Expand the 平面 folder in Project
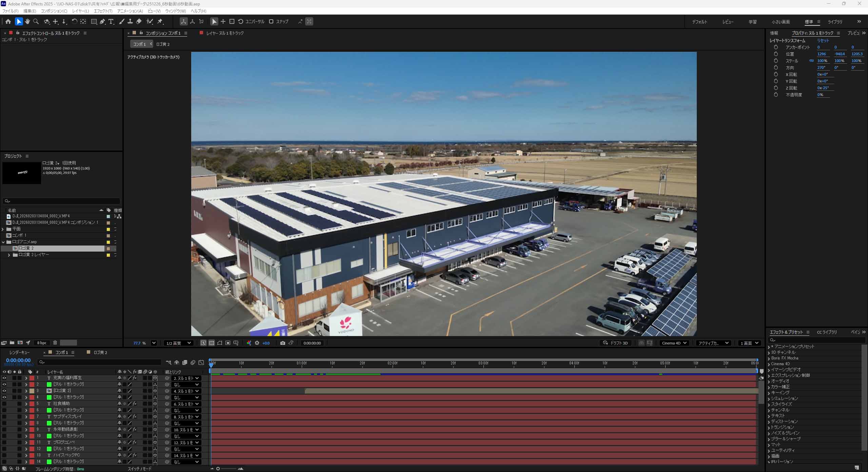The height and width of the screenshot is (472, 868). (3, 229)
